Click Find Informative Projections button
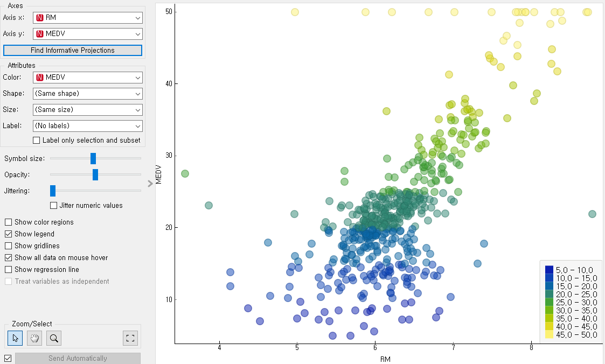The image size is (605, 364). 73,50
